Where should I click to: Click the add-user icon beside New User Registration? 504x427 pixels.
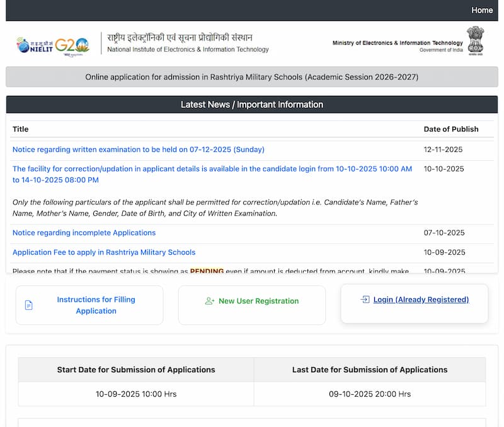click(x=210, y=301)
